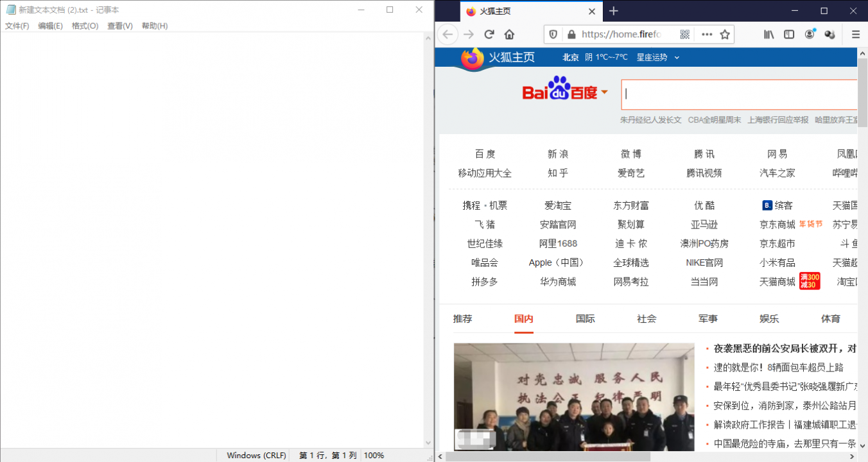Viewport: 868px width, 462px height.
Task: Click the NIKE官网 link
Action: tap(704, 262)
